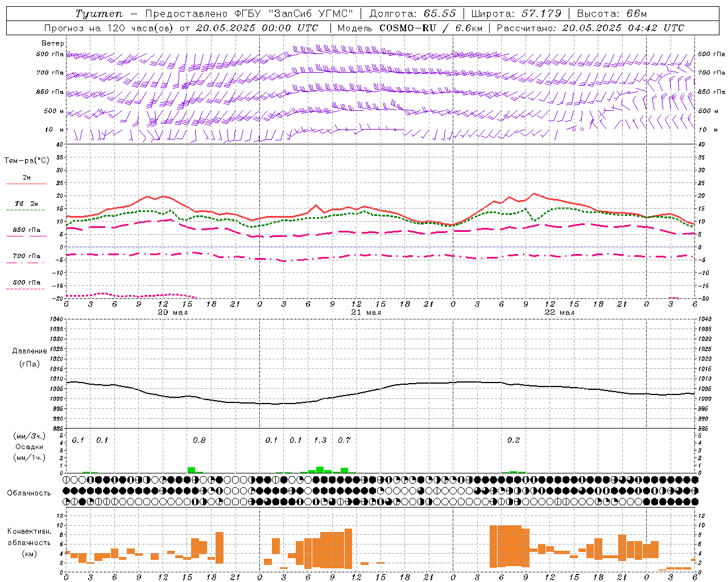Click the "850 гПа" temperature legend entry
The height and width of the screenshot is (582, 728).
tap(27, 230)
